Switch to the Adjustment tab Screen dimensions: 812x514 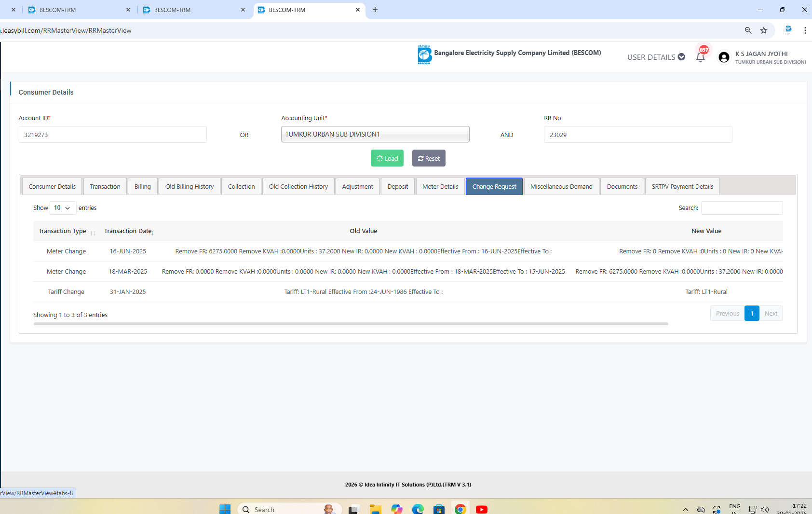click(x=358, y=186)
